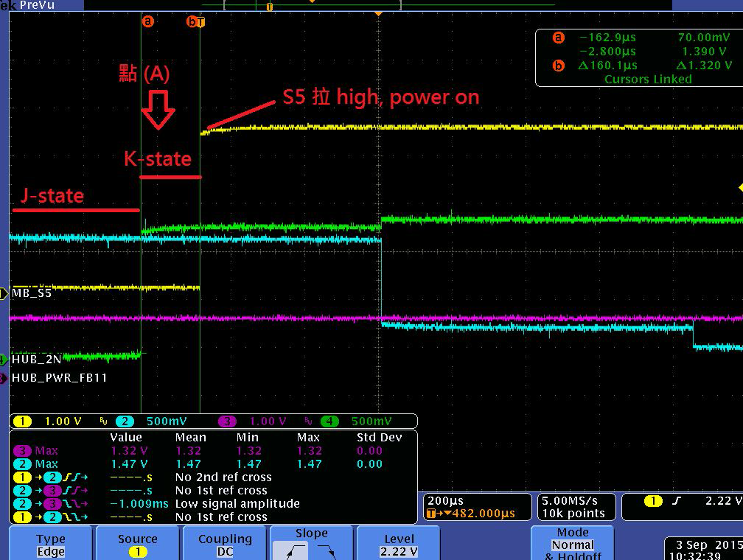Click the HUB_2N channel label
This screenshot has width=743, height=560.
pos(37,359)
